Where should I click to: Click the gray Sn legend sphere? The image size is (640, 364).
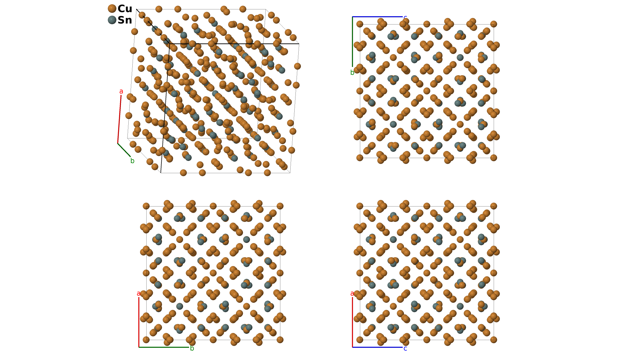112,20
